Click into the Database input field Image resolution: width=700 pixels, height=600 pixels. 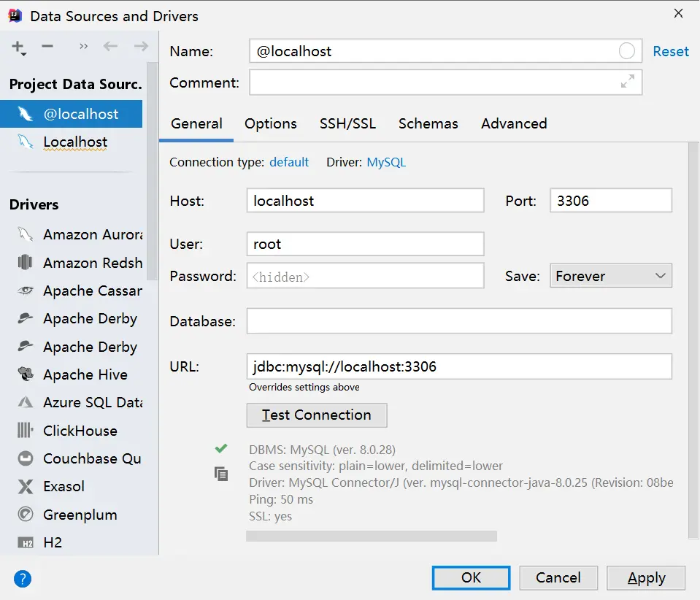[458, 321]
